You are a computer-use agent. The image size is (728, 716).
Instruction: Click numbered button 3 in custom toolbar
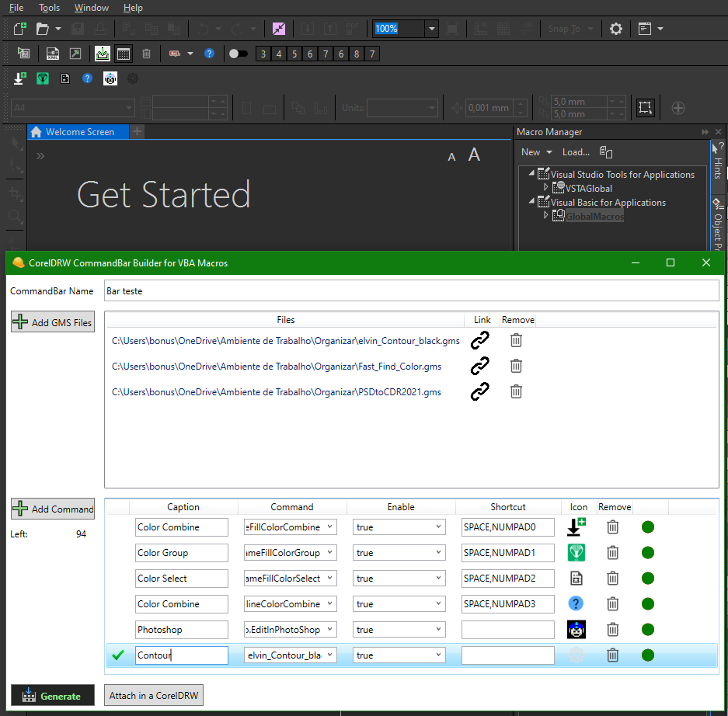coord(263,54)
